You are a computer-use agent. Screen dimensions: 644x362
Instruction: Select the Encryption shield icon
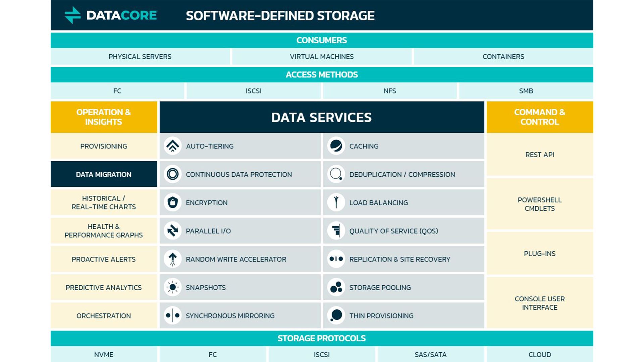click(x=172, y=202)
